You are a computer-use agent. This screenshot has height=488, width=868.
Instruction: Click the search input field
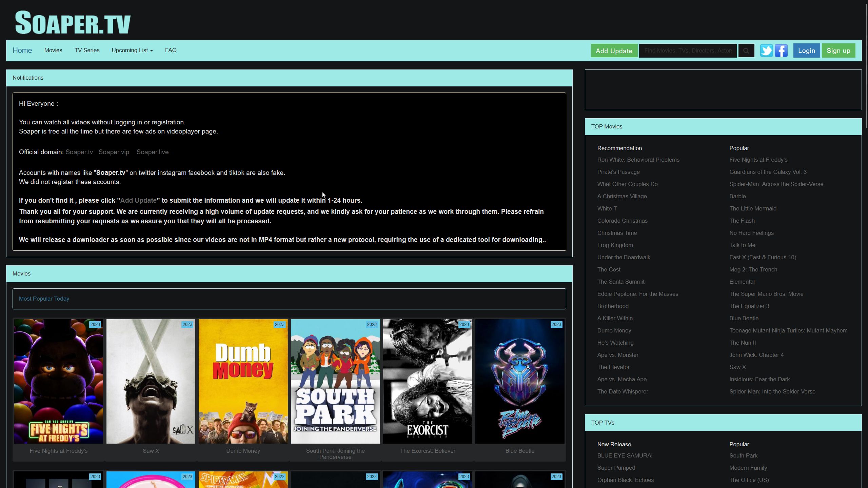click(x=688, y=50)
